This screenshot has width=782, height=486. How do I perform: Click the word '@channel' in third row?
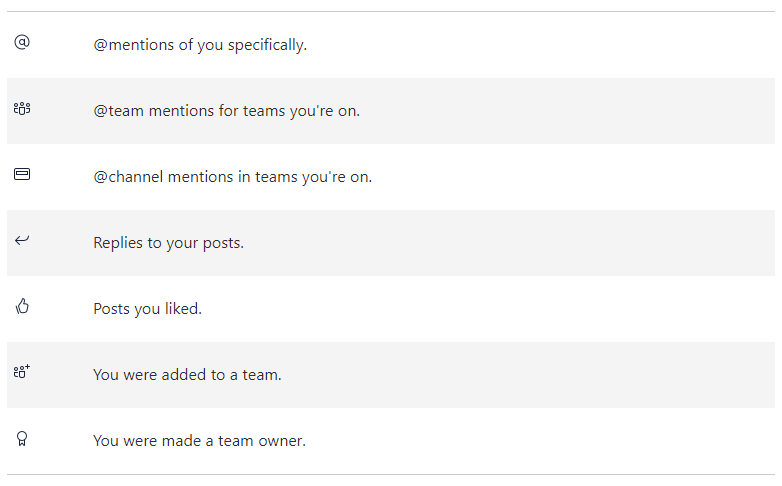[x=128, y=177]
